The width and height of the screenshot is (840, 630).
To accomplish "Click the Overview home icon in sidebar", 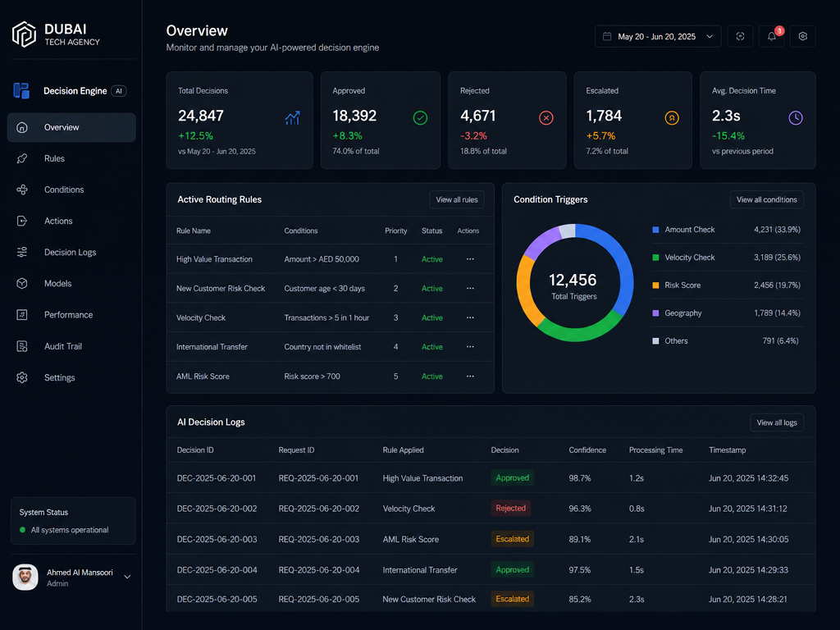I will [x=22, y=127].
